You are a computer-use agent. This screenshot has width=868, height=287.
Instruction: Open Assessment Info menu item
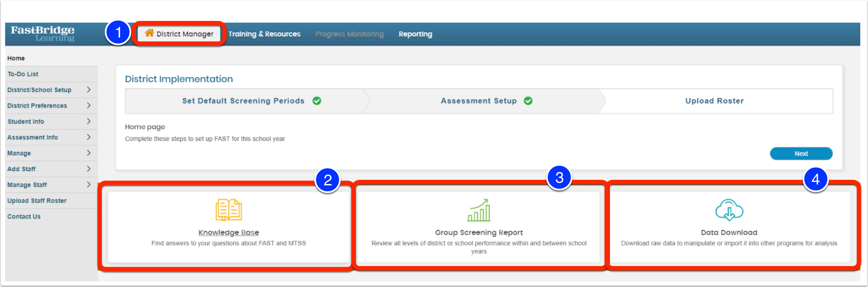[32, 137]
